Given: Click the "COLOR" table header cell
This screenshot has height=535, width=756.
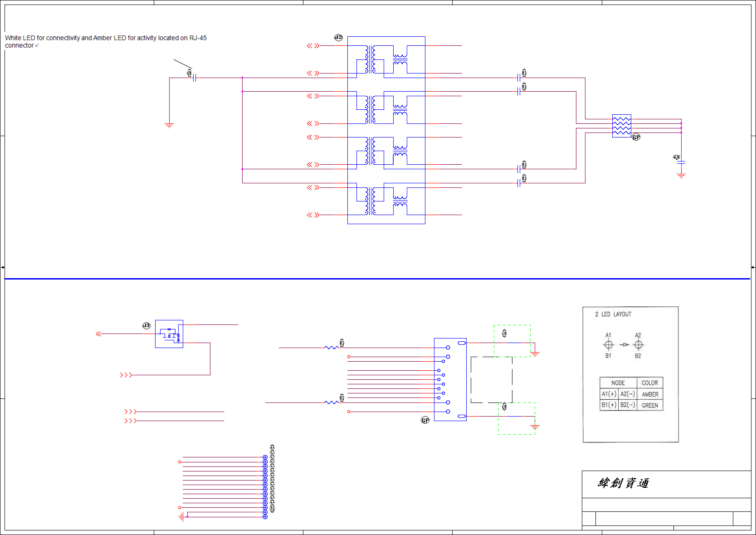Looking at the screenshot, I should [649, 383].
